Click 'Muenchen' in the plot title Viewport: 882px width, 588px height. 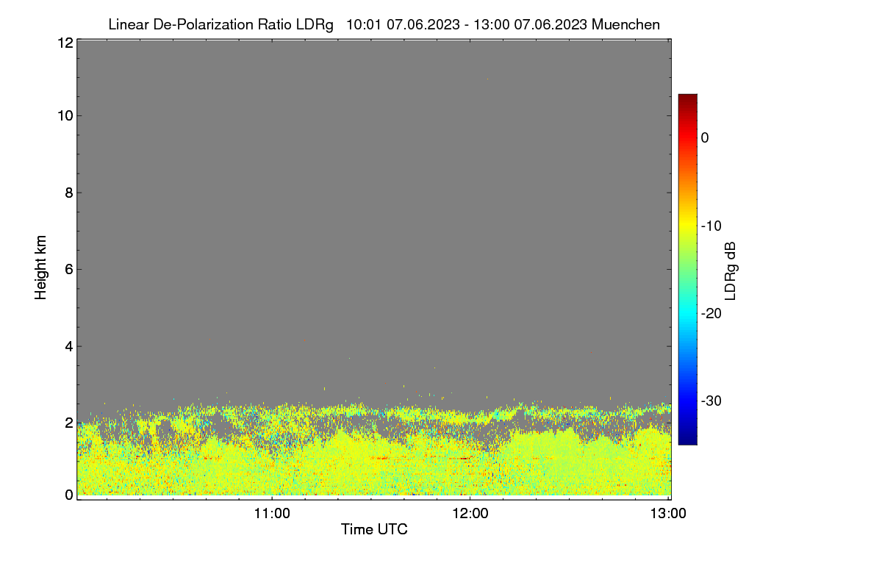pyautogui.click(x=625, y=25)
